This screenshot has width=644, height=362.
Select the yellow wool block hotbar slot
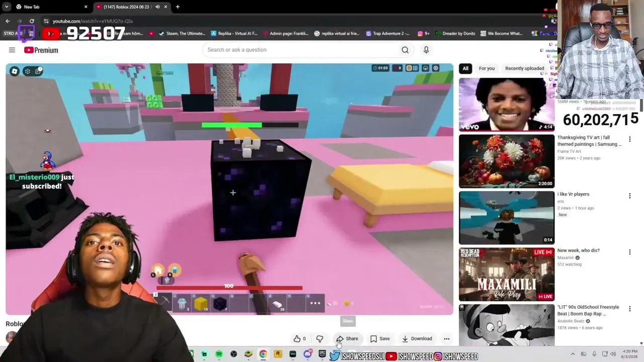point(201,303)
